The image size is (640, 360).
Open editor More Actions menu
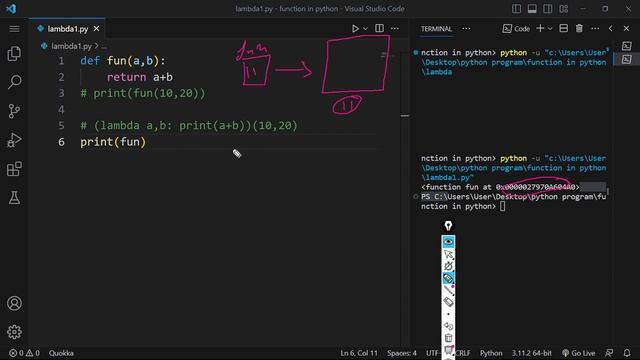click(395, 29)
